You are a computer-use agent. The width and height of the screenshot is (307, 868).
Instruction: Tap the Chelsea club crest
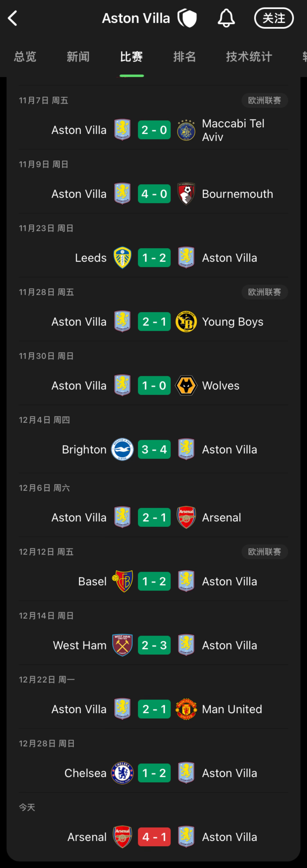(x=122, y=773)
